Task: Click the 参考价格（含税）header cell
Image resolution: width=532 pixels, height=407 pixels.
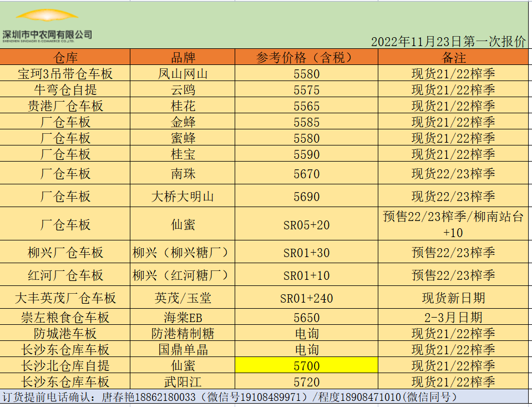Action: [306, 57]
